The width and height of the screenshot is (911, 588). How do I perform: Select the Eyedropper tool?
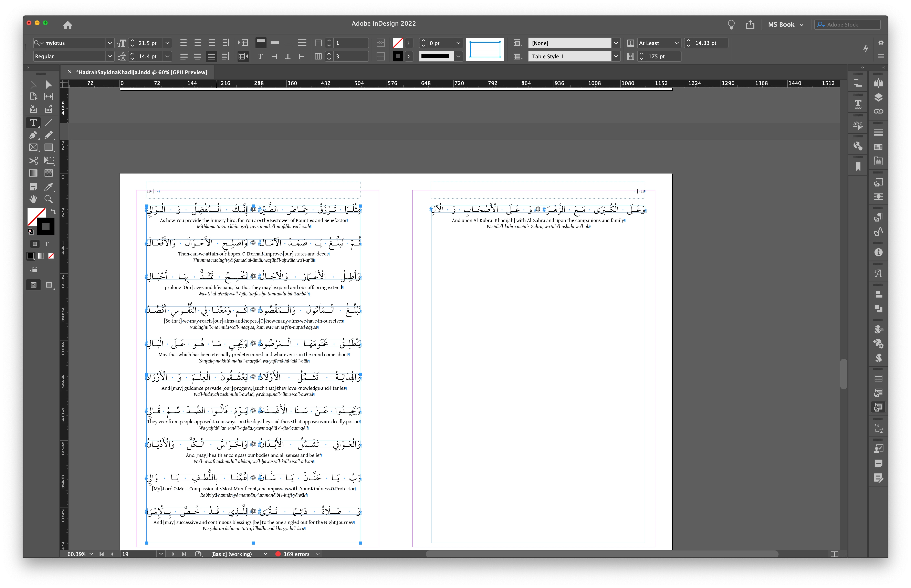click(x=49, y=186)
